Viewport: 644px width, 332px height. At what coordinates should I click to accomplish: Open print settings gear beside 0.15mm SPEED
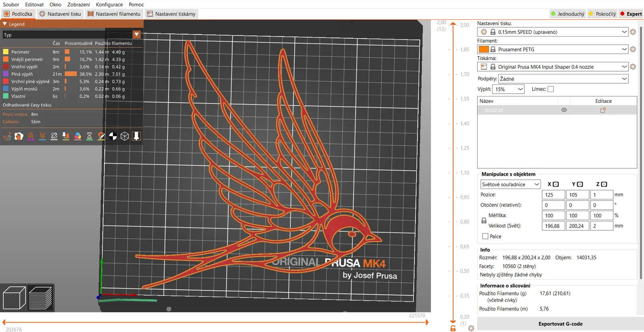point(633,32)
